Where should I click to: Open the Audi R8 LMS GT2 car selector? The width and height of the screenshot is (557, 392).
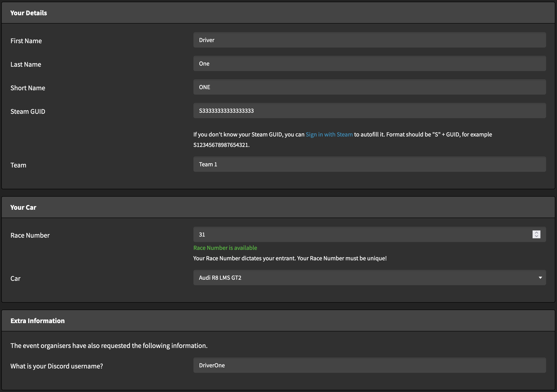[364, 278]
